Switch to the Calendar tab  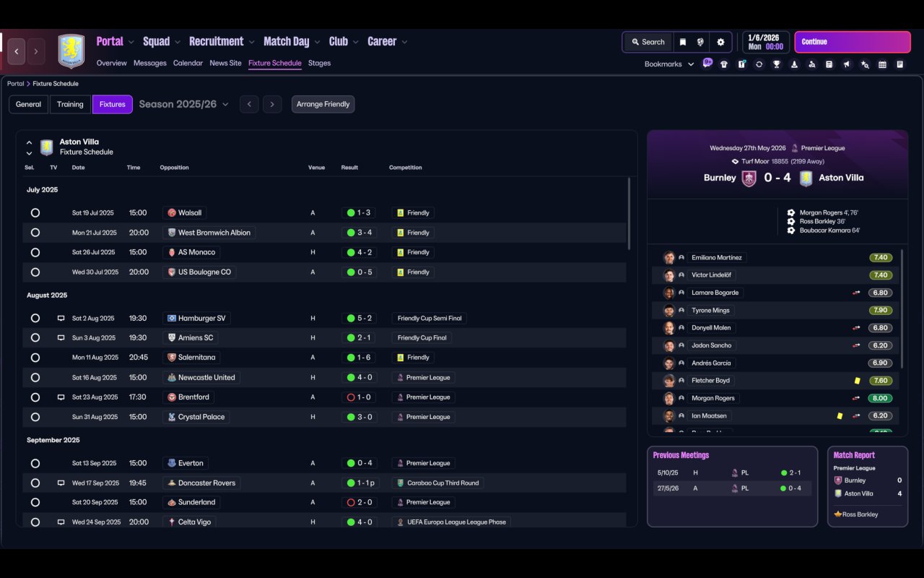coord(188,63)
